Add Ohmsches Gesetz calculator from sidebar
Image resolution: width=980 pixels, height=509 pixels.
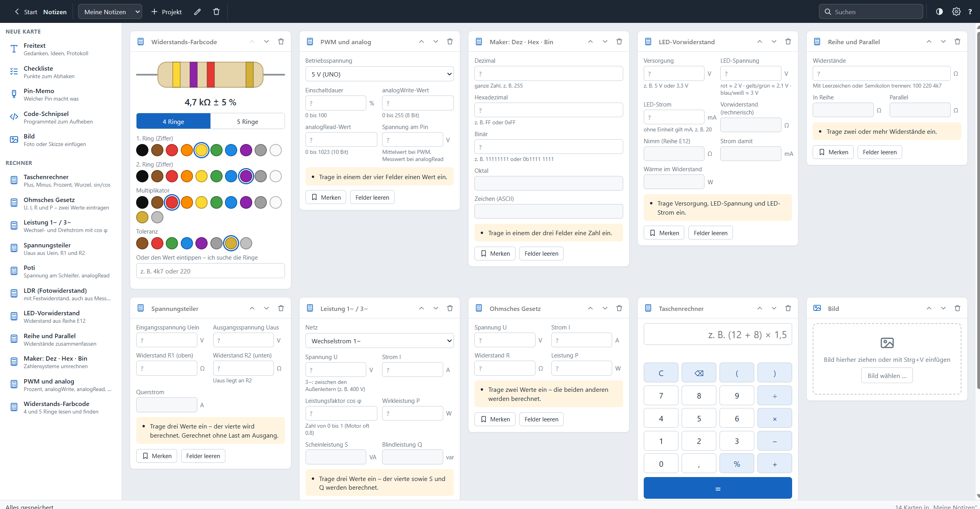pyautogui.click(x=61, y=203)
